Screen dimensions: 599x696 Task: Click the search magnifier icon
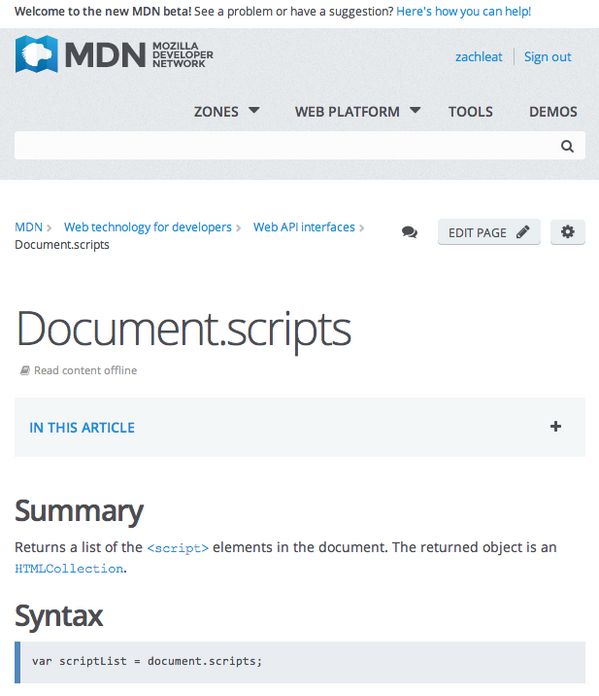click(567, 146)
